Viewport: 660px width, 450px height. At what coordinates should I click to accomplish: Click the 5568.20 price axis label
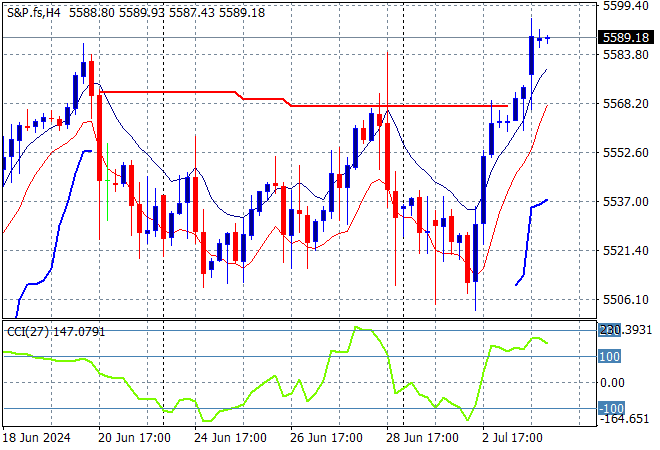pos(625,104)
